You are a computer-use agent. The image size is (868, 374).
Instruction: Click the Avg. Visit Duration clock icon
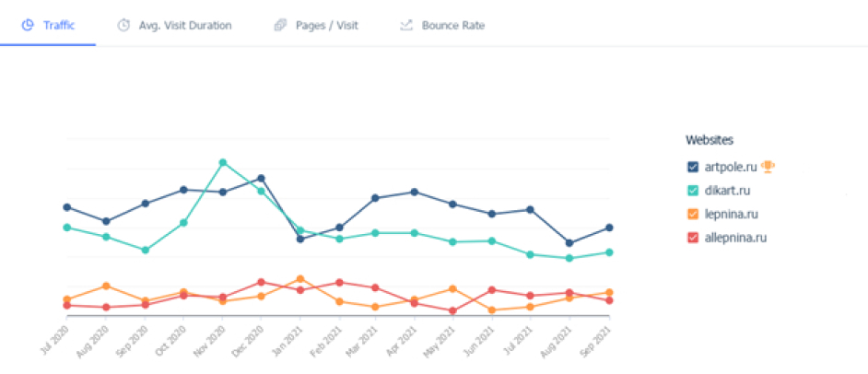tap(123, 25)
